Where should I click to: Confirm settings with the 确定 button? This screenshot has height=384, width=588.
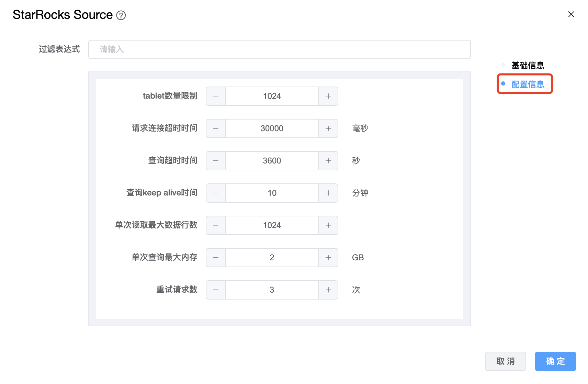(x=555, y=361)
